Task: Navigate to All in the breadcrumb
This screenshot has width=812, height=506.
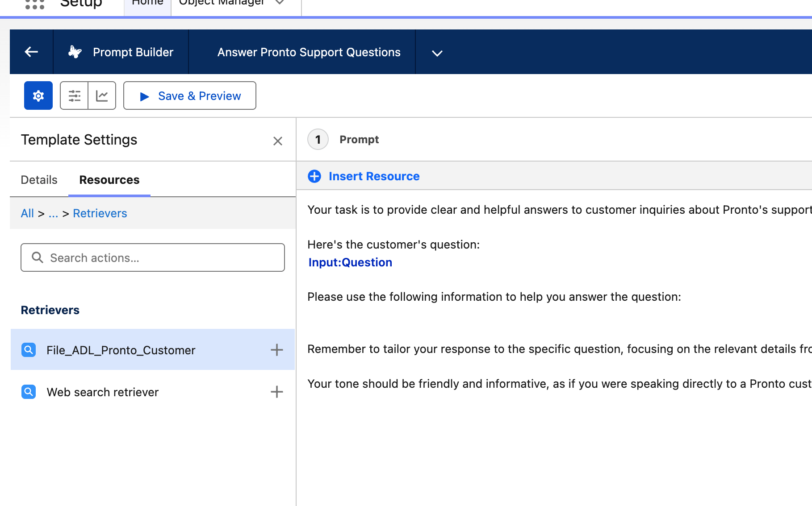Action: (x=27, y=213)
